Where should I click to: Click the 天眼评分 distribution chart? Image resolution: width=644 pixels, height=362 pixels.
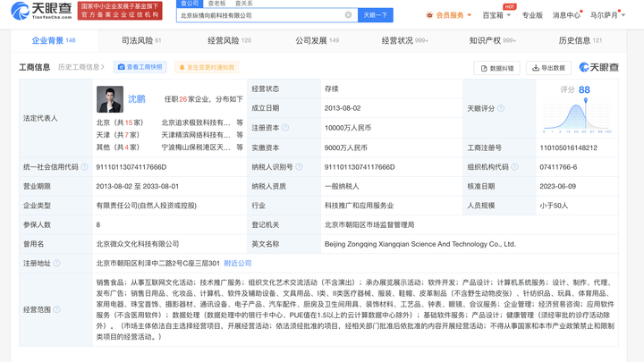click(x=577, y=116)
